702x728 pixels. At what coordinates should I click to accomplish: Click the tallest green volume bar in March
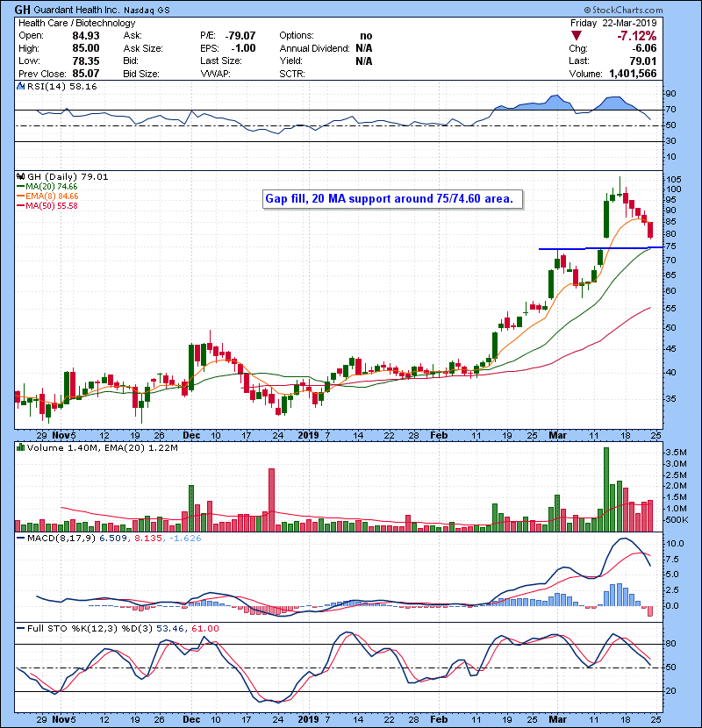[x=605, y=489]
